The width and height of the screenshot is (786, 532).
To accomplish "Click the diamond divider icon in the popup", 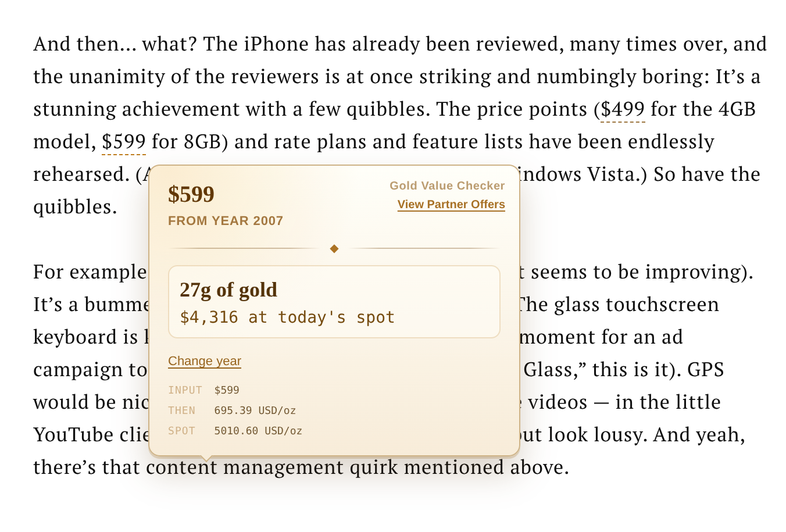I will coord(334,248).
